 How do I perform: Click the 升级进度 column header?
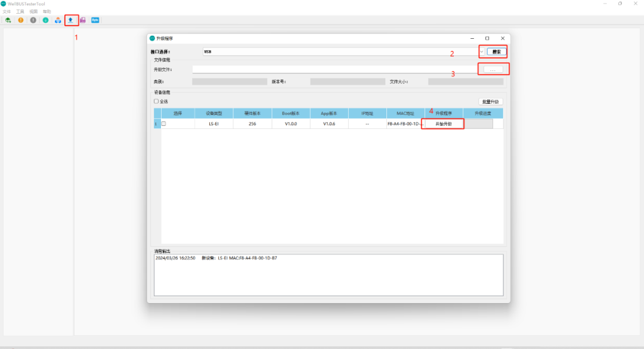[483, 113]
